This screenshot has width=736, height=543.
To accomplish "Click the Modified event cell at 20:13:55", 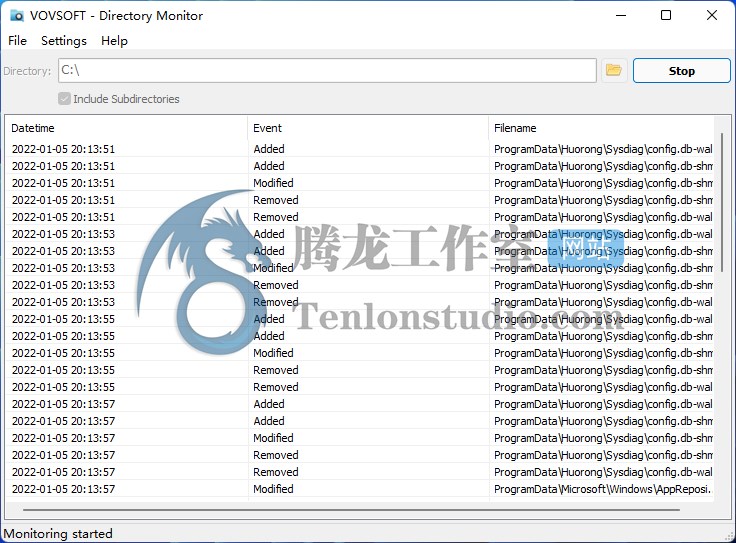I will tap(368, 353).
